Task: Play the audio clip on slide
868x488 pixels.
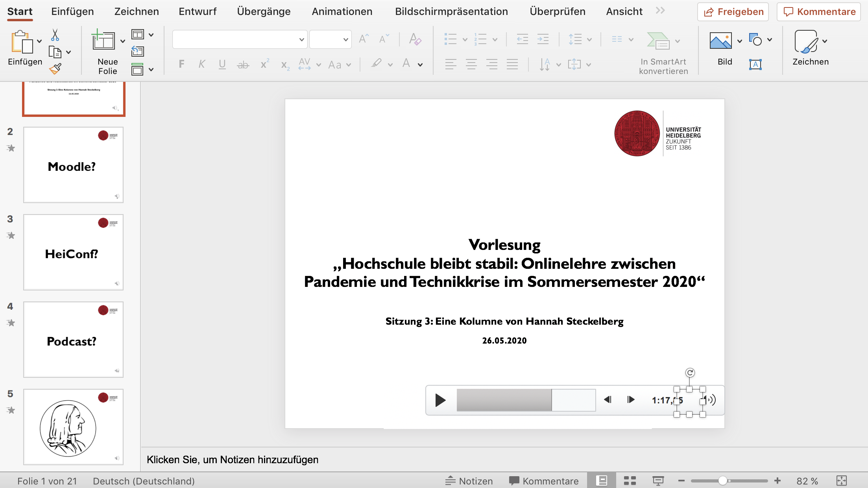Action: 440,400
